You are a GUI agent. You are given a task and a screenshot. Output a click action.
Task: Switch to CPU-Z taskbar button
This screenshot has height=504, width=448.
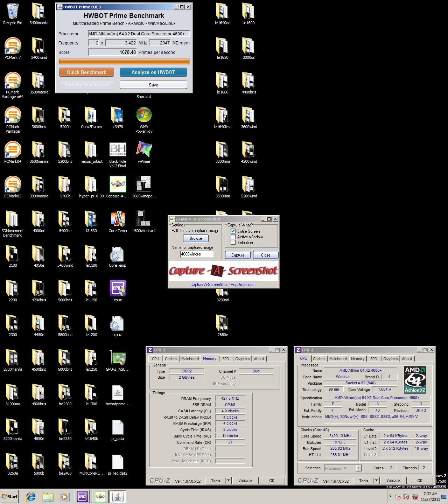click(82, 497)
